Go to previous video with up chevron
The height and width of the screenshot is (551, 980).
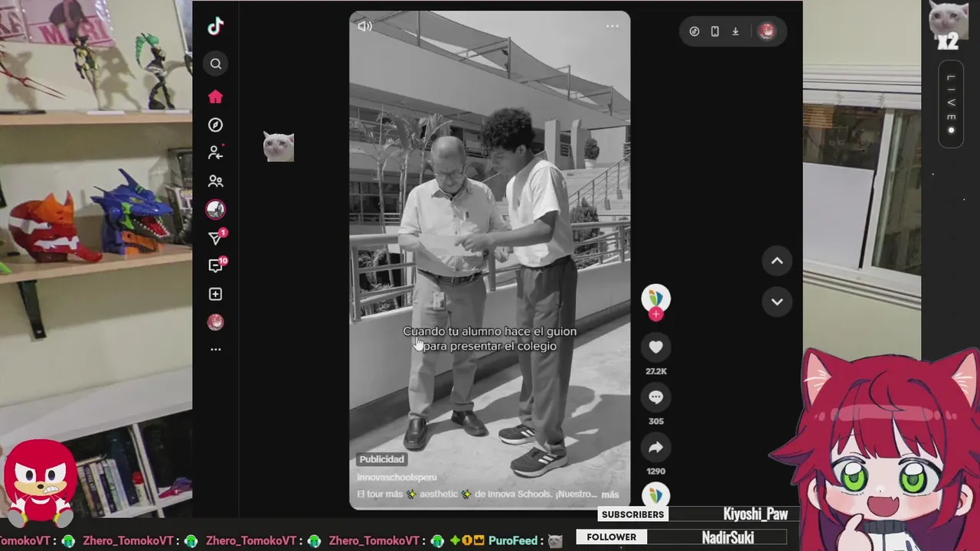click(x=776, y=261)
